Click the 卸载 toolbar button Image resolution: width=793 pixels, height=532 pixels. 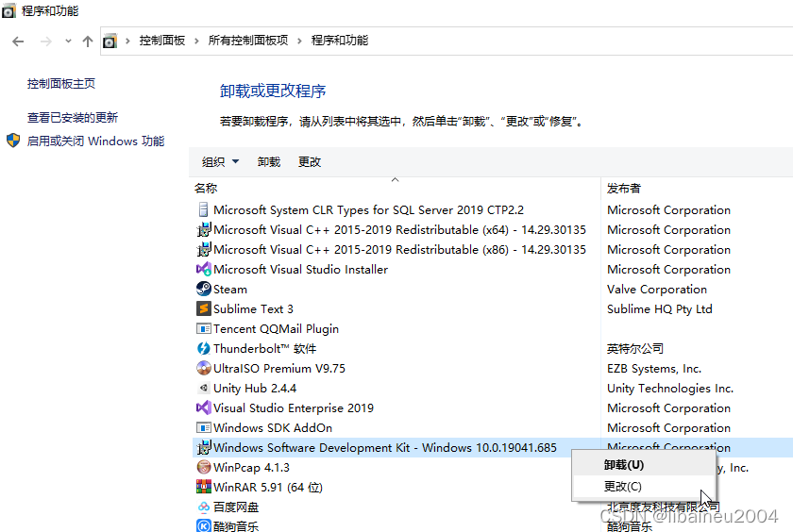268,161
